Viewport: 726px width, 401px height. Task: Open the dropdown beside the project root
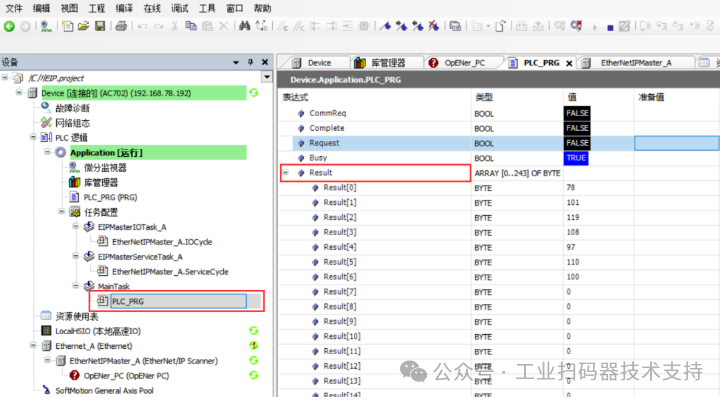267,77
